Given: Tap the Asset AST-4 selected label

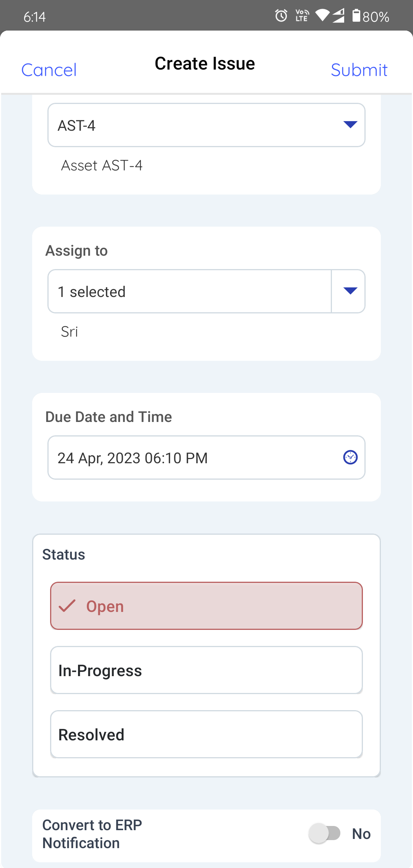Looking at the screenshot, I should [102, 165].
